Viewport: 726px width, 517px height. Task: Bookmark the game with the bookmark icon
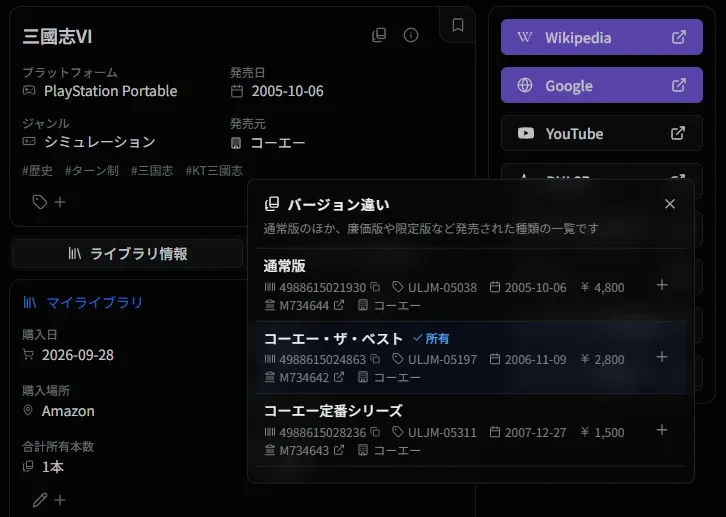click(457, 25)
